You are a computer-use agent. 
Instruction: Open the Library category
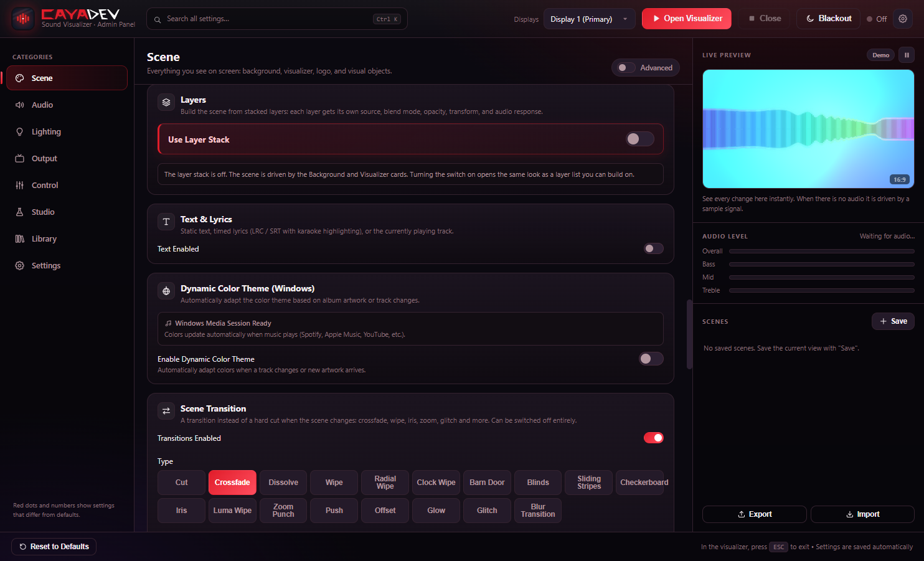67,238
